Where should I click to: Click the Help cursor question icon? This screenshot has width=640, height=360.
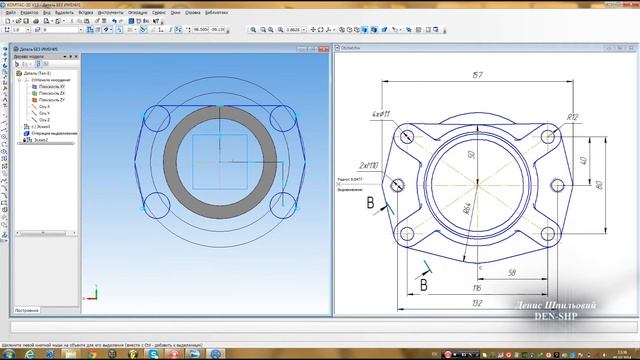[x=156, y=21]
